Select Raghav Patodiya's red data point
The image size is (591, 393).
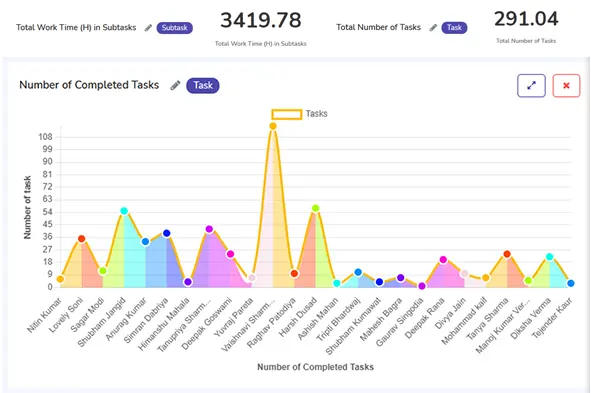294,274
